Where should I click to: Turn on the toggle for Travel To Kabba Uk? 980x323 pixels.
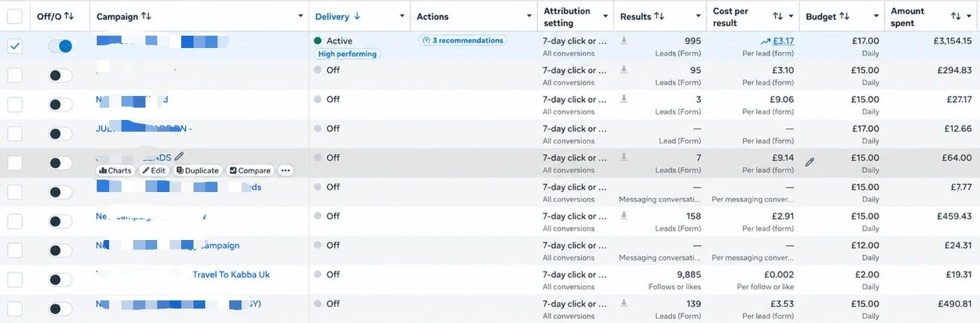(x=60, y=280)
